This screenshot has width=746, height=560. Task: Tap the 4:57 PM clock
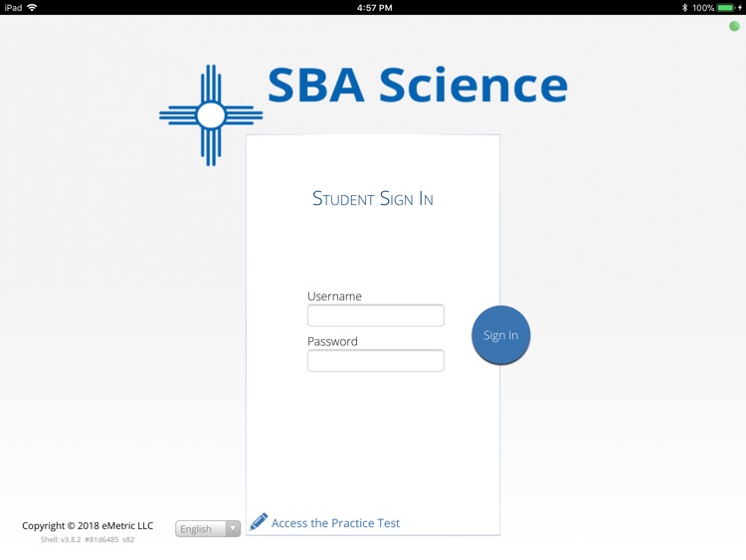pyautogui.click(x=374, y=8)
